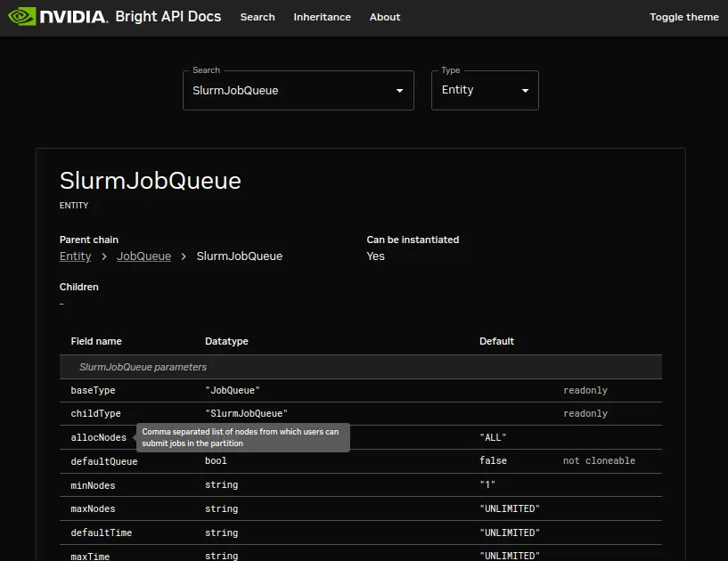Click the "1" default of minNodes
728x561 pixels.
(x=487, y=485)
